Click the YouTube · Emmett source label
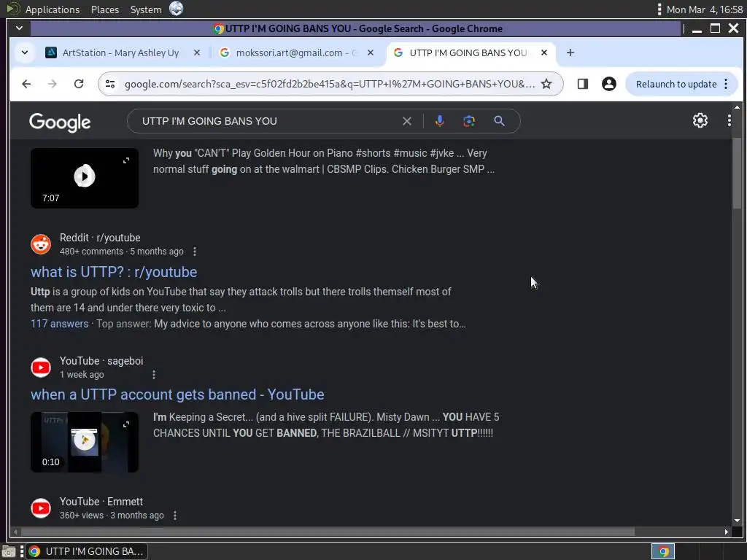Screen dimensions: 747x560 [101, 502]
